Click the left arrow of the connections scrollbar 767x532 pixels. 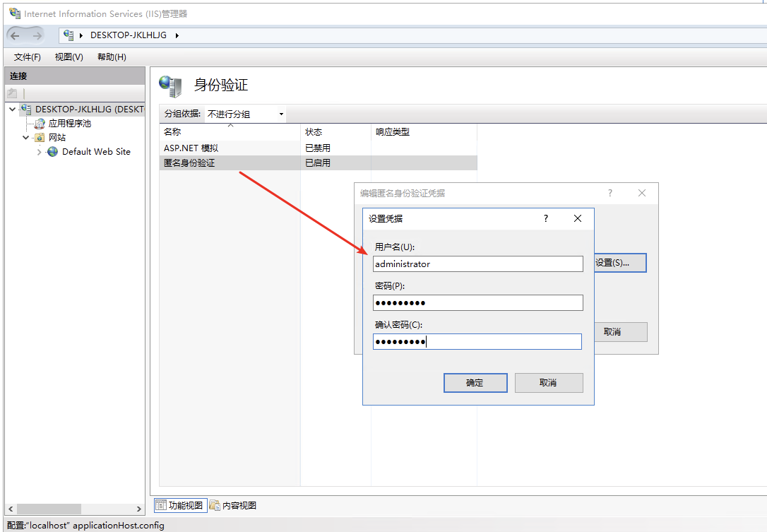(x=11, y=509)
